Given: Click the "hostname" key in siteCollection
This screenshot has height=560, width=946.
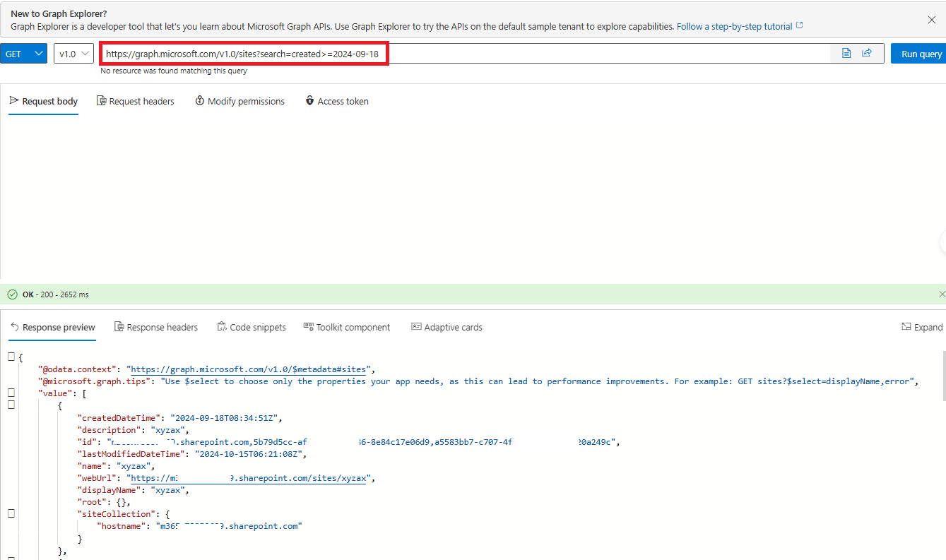Looking at the screenshot, I should coord(121,526).
